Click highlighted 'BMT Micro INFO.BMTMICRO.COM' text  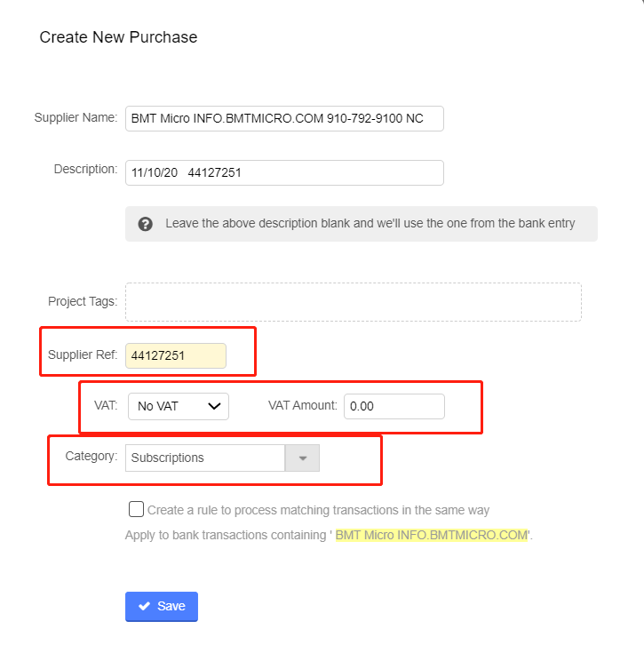tap(431, 536)
